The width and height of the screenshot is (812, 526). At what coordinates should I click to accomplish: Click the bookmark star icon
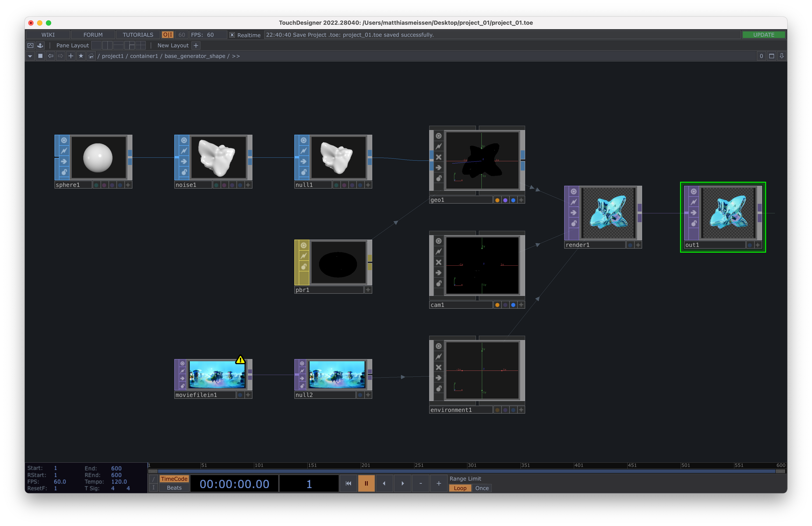click(81, 56)
